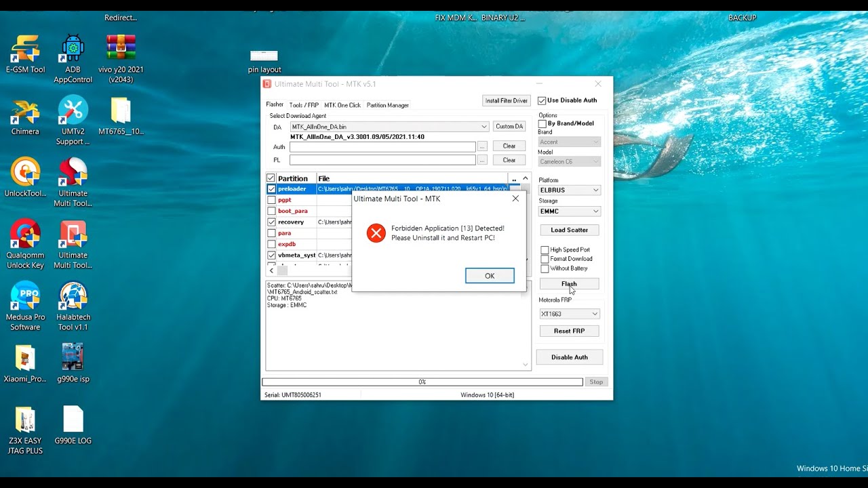
Task: Switch to the Tools / FRP tab
Action: click(304, 105)
